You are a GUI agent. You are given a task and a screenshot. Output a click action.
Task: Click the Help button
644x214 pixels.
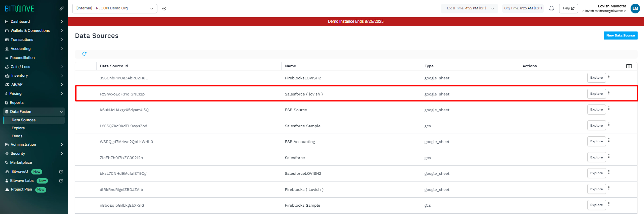click(x=568, y=8)
